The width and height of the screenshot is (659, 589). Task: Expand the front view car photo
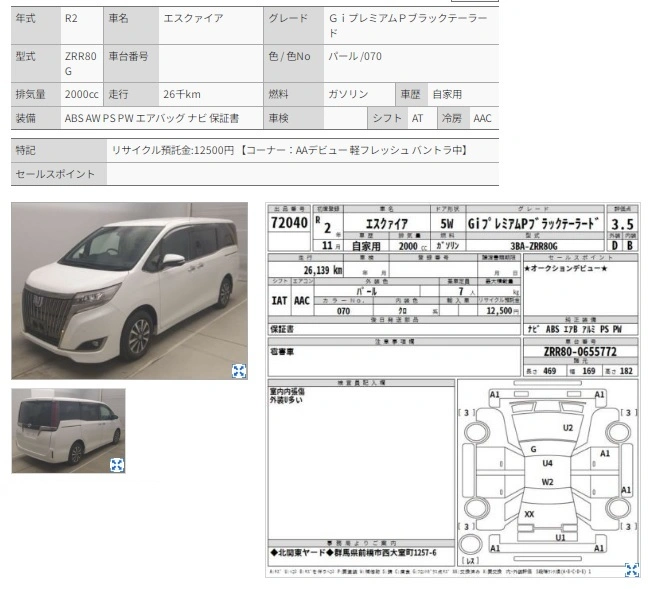click(239, 371)
